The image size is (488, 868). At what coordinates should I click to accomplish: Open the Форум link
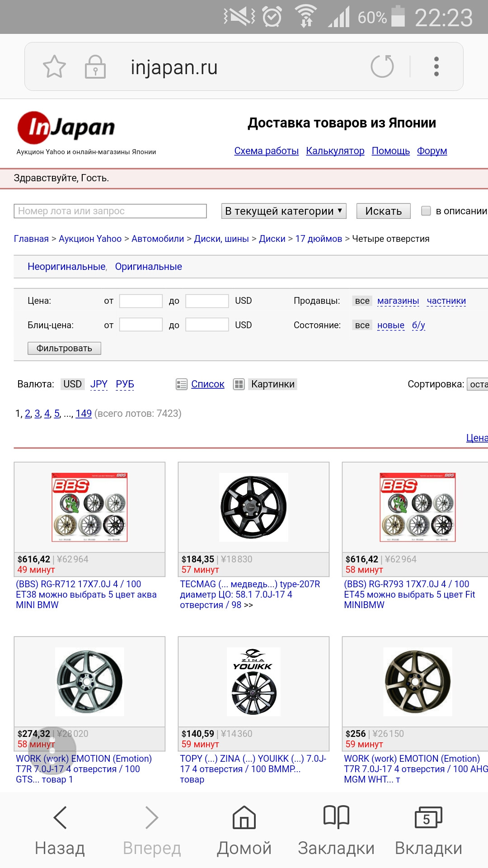(432, 151)
